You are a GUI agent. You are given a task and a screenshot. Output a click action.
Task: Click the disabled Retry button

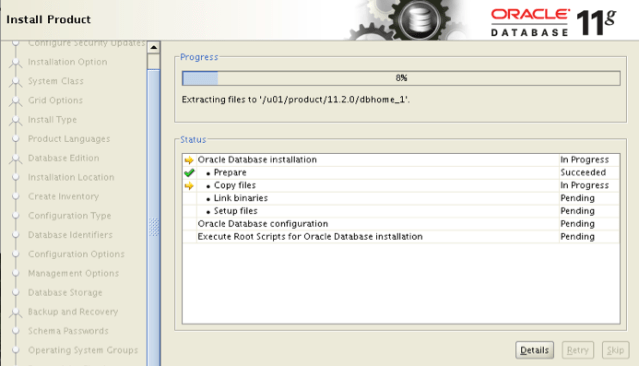pyautogui.click(x=577, y=350)
